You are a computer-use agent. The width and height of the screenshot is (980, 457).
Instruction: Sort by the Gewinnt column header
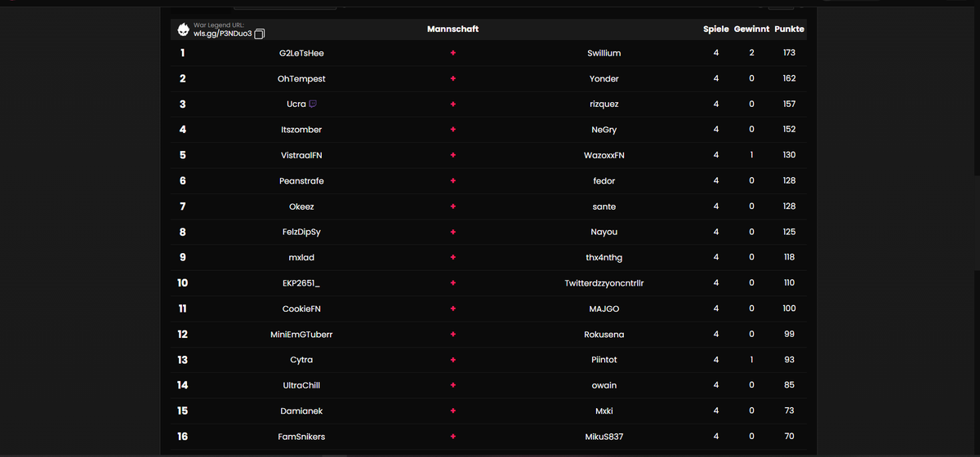point(751,29)
